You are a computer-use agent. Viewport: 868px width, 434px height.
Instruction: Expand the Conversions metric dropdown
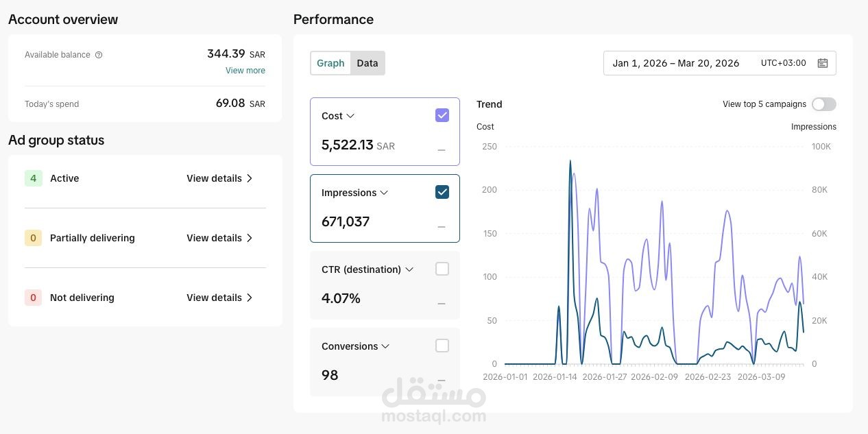tap(385, 346)
